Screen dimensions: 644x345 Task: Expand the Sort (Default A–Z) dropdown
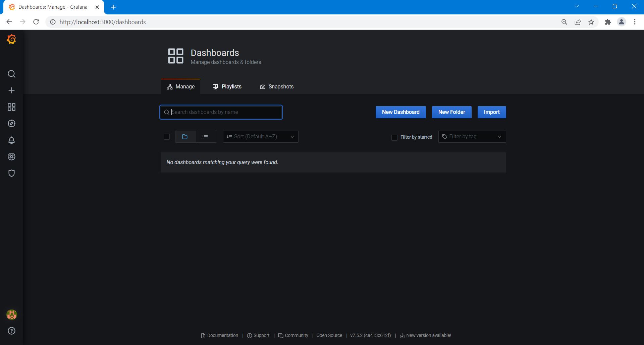(260, 137)
